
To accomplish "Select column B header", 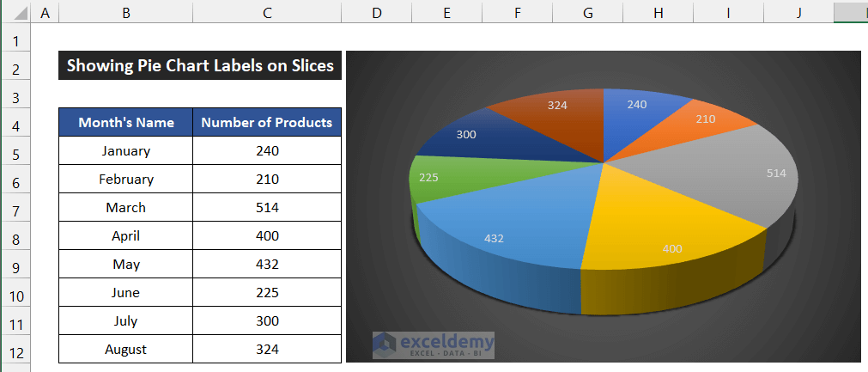I will click(x=126, y=13).
